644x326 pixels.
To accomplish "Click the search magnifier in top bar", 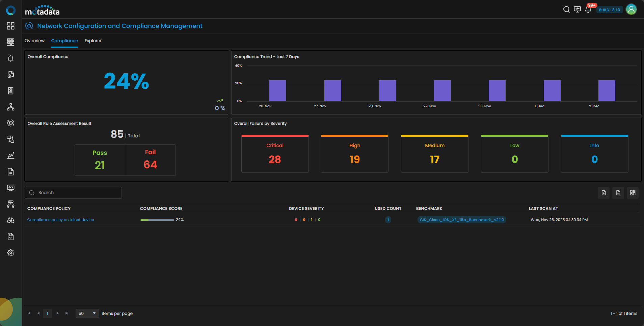I will click(x=566, y=9).
